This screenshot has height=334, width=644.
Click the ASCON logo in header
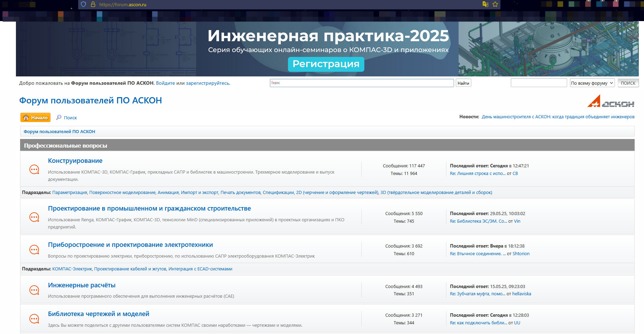tap(611, 101)
